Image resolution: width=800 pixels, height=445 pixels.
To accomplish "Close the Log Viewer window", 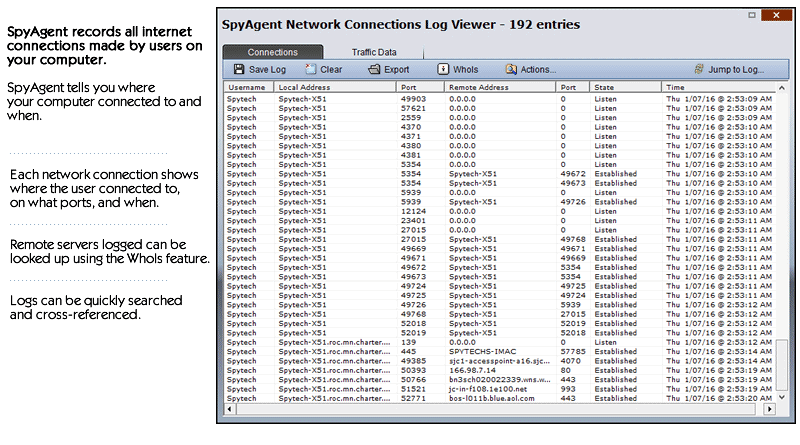I will 776,15.
